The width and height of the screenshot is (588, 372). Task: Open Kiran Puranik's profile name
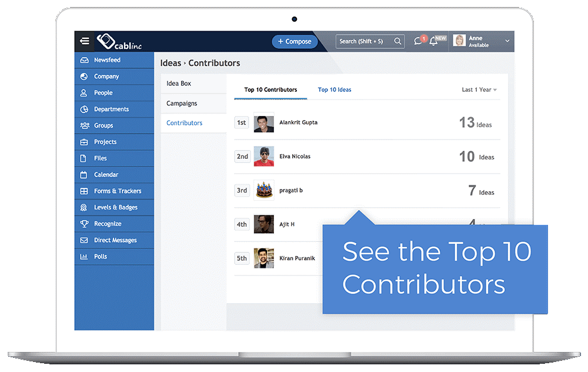297,258
